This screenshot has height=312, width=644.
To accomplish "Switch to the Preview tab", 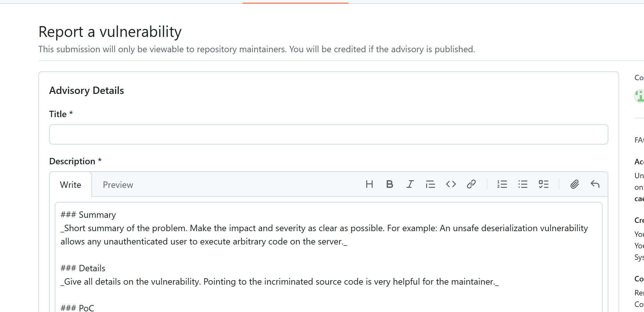I will click(118, 185).
